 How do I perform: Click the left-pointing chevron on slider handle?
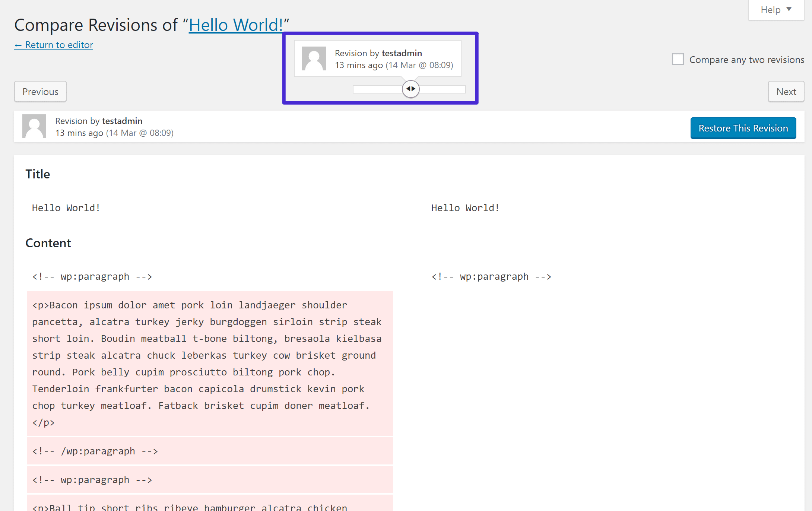coord(407,89)
